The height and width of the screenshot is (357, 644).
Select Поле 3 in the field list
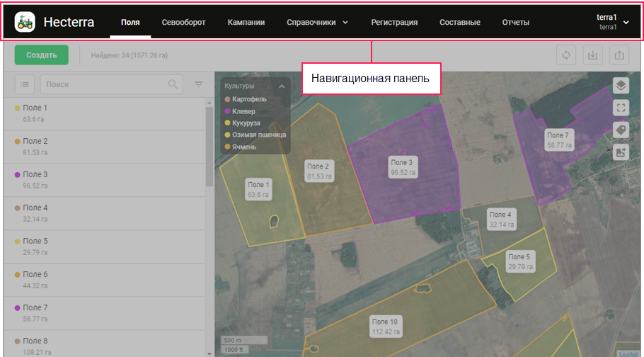tap(35, 174)
